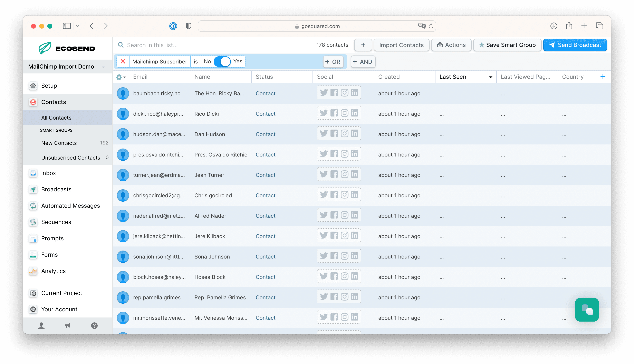This screenshot has width=634, height=364.
Task: Show tab overview icon
Action: (x=600, y=26)
